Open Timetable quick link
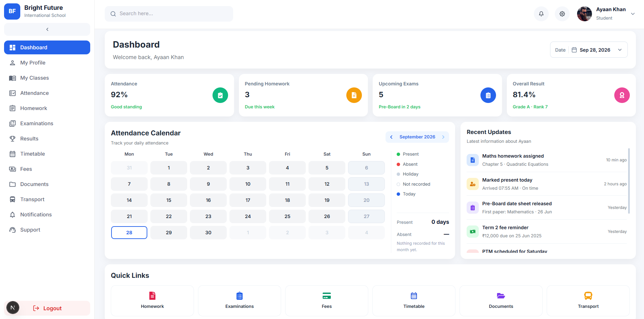This screenshot has height=319, width=644. tap(414, 300)
